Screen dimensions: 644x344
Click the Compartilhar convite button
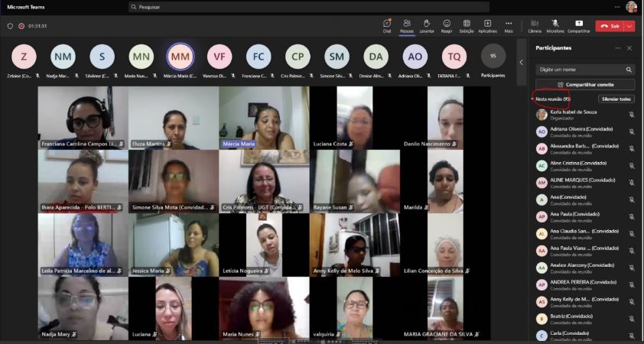click(x=585, y=85)
